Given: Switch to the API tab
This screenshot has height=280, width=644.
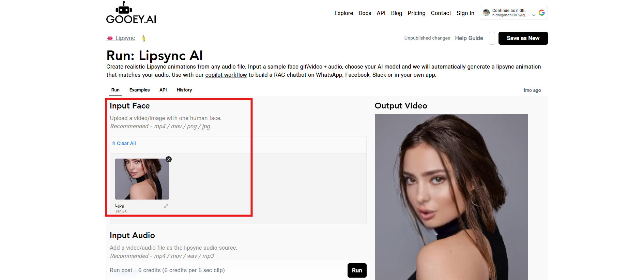Looking at the screenshot, I should 163,90.
